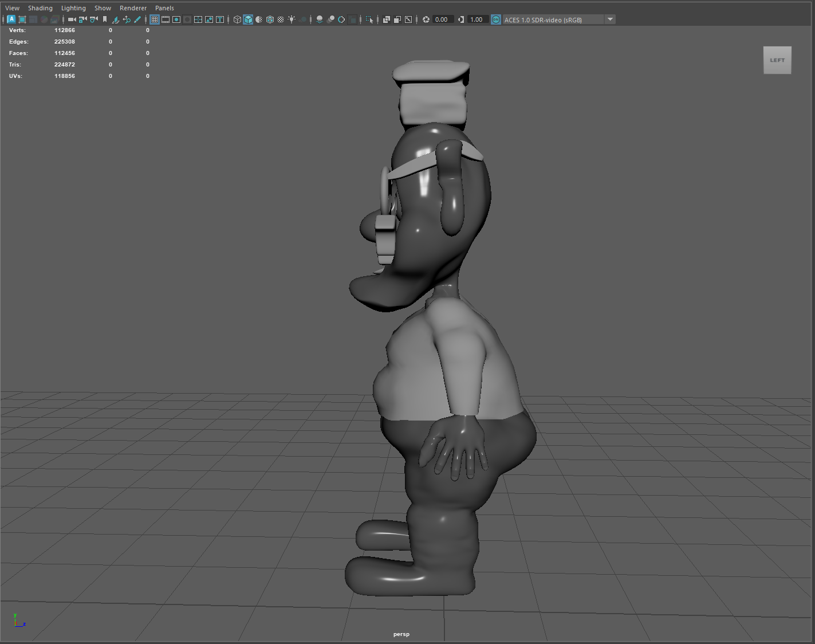Toggle the Resolution Gate display
Viewport: 815px width, 644px height.
pos(176,19)
